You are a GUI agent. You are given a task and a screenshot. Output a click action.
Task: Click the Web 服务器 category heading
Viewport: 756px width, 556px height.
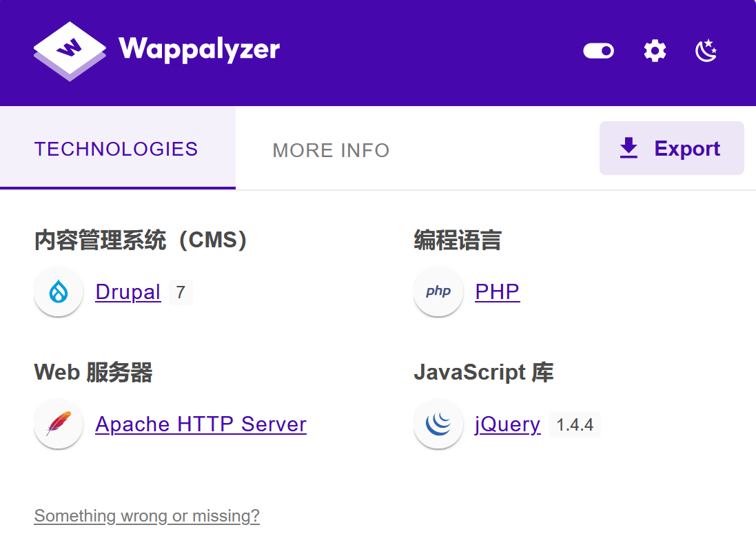coord(93,372)
